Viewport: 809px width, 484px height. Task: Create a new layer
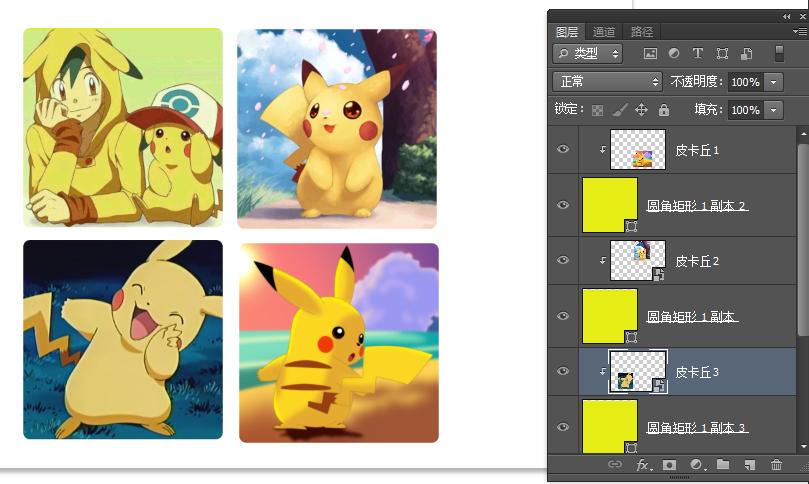point(750,465)
